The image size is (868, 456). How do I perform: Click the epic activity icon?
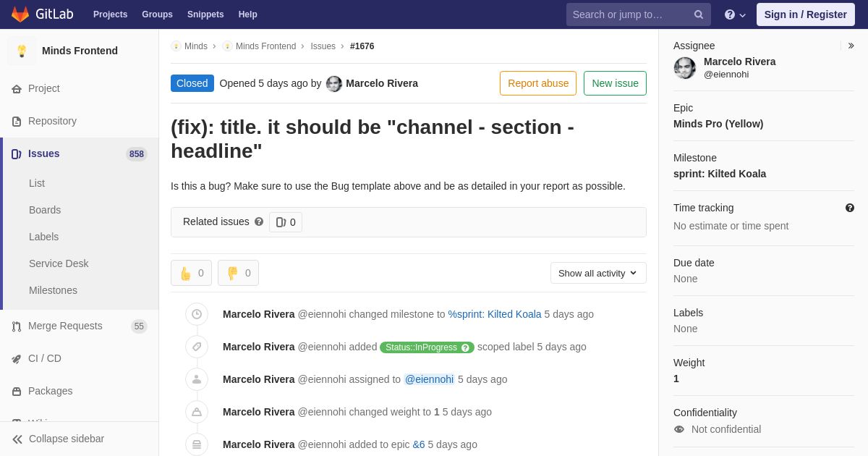197,444
